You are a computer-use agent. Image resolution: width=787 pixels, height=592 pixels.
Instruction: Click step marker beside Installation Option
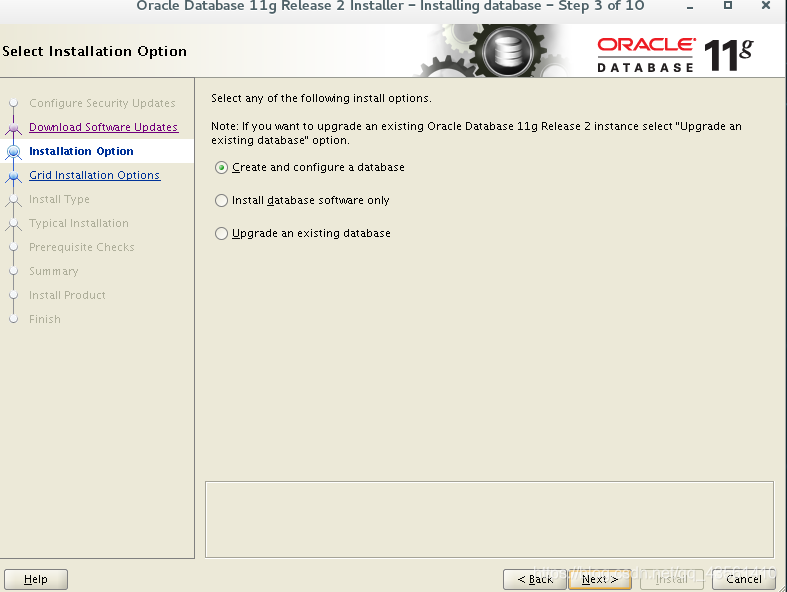[14, 151]
